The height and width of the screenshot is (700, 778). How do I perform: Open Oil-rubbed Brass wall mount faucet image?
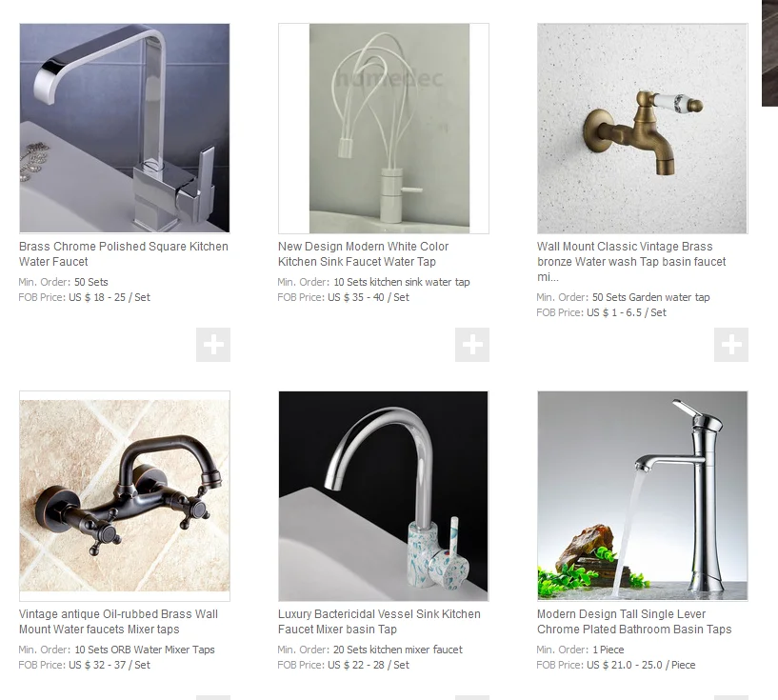point(125,495)
